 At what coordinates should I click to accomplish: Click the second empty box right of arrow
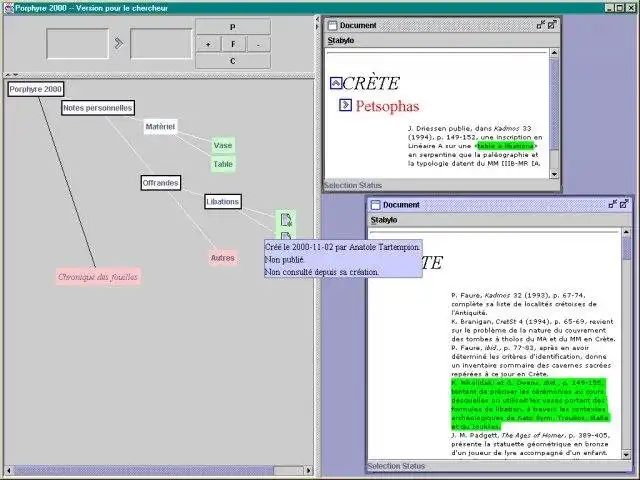point(161,43)
